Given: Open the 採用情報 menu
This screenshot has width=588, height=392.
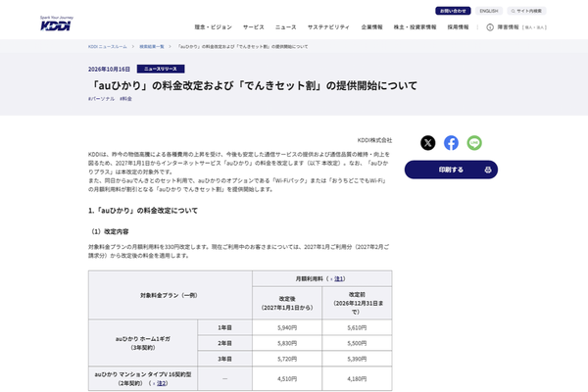Looking at the screenshot, I should pyautogui.click(x=458, y=27).
